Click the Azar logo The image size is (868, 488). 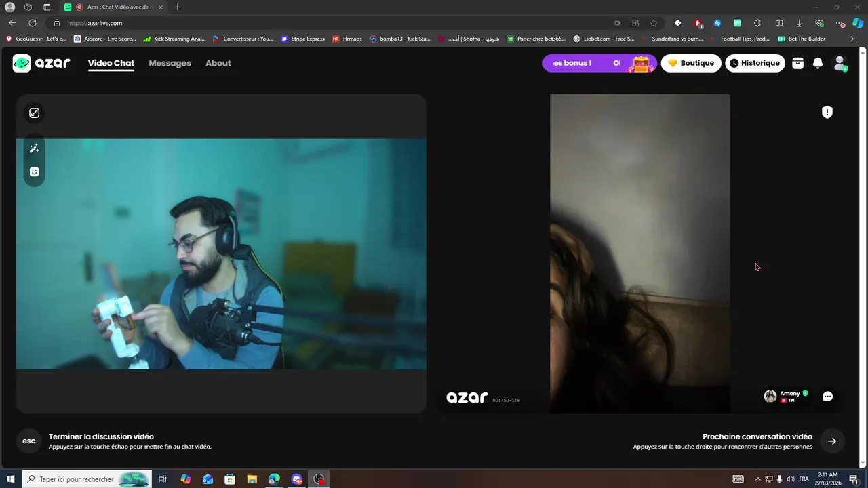(x=41, y=63)
